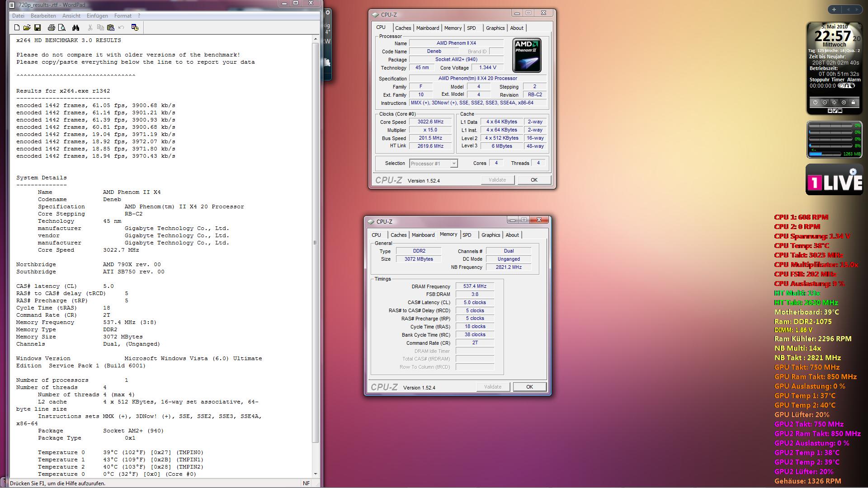Click the Find binoculars icon
868x488 pixels.
click(75, 28)
